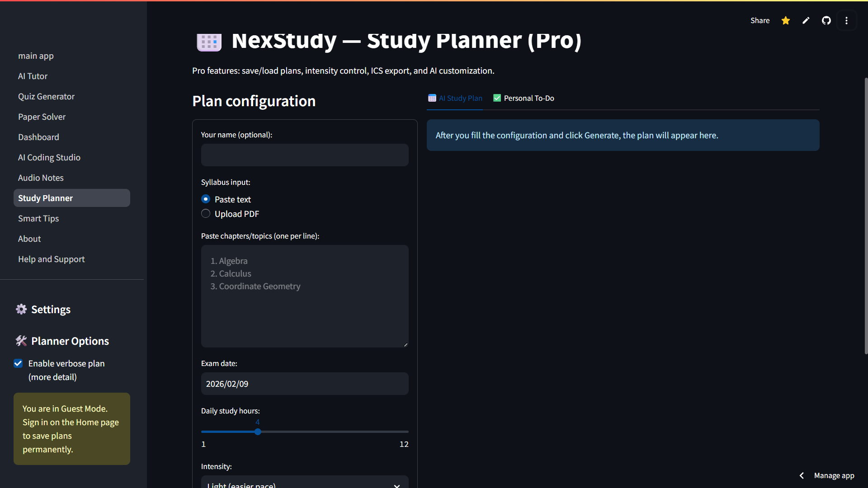This screenshot has width=868, height=488.
Task: Select the AI Study Plan tab
Action: pyautogui.click(x=455, y=98)
